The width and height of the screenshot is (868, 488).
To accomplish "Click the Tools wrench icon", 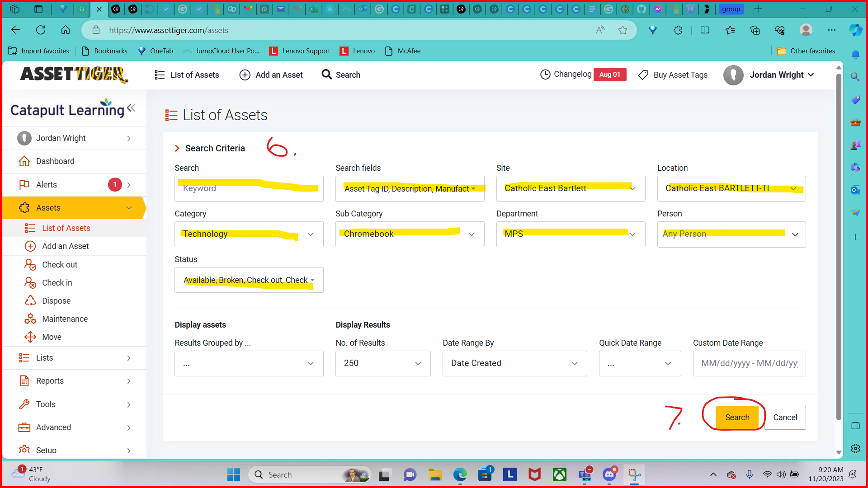I will point(24,404).
